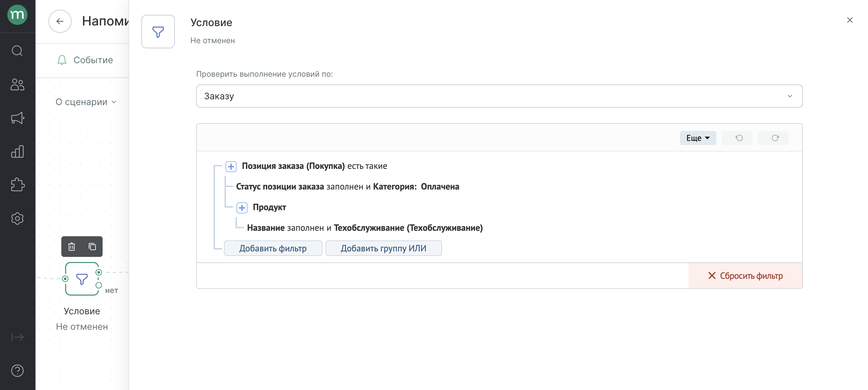This screenshot has height=390, width=868.
Task: Click Статус позиции заказа filter row
Action: (x=348, y=187)
